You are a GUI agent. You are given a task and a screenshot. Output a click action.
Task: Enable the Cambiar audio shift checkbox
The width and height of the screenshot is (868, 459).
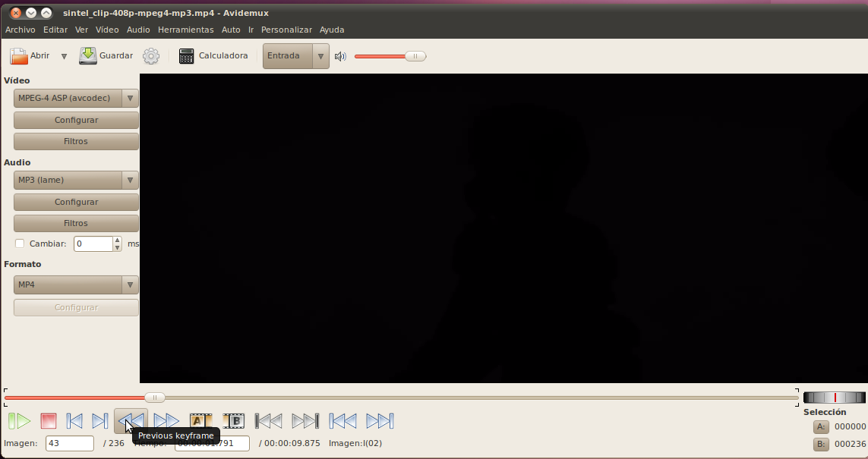[20, 244]
